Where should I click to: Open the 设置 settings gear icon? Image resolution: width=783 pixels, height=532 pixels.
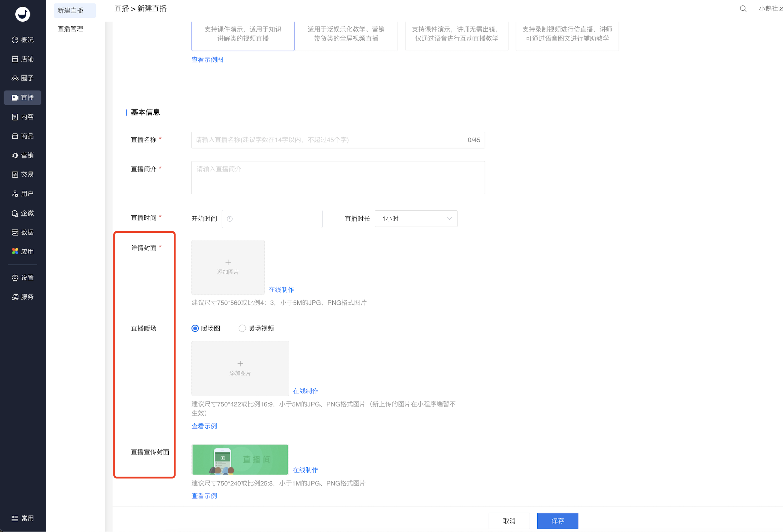(15, 278)
